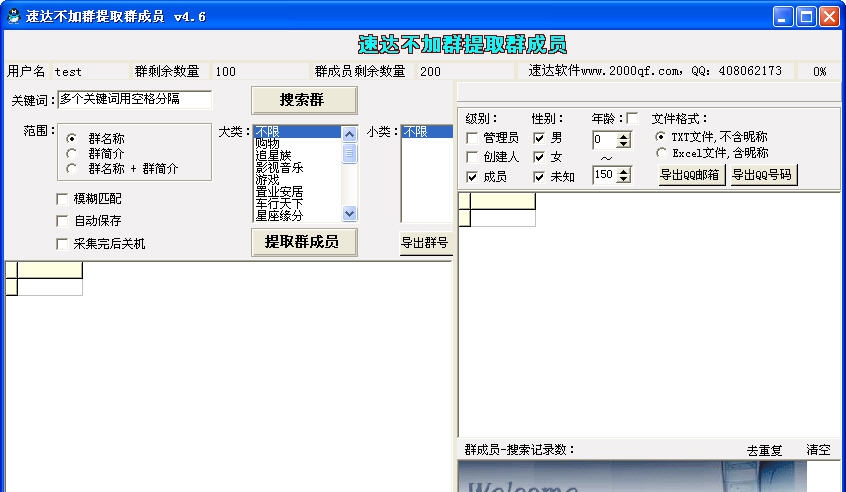Decrease the minimum age spinner value
Screen dimensions: 846x492
coord(624,144)
